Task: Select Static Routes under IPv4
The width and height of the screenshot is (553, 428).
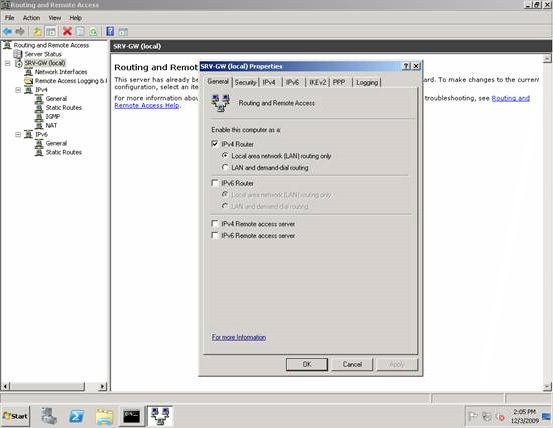Action: [x=63, y=108]
